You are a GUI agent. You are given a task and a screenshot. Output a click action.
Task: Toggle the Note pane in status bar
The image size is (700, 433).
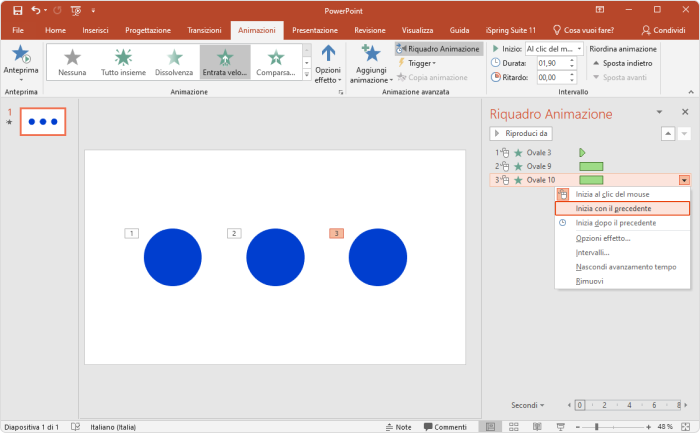(x=398, y=427)
